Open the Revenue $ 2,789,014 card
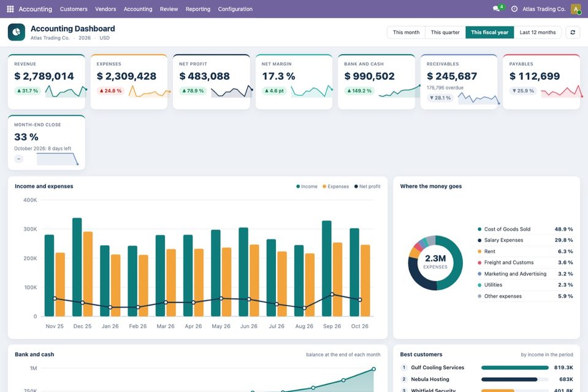 click(x=47, y=82)
